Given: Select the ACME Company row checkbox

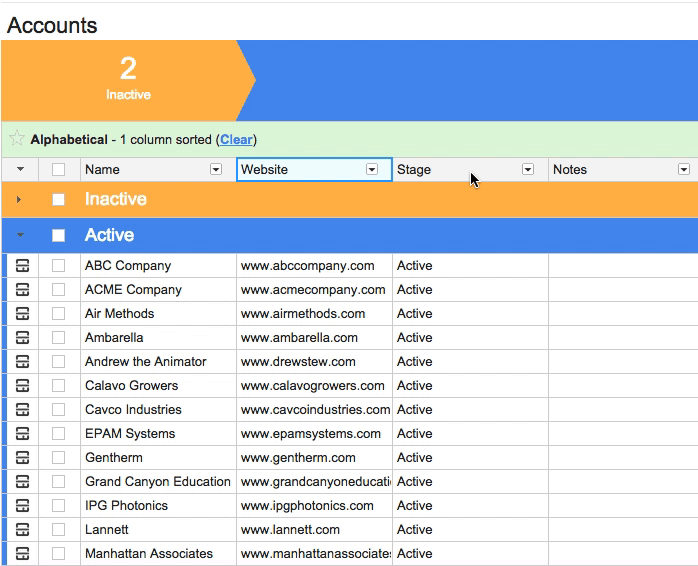Looking at the screenshot, I should click(x=58, y=290).
